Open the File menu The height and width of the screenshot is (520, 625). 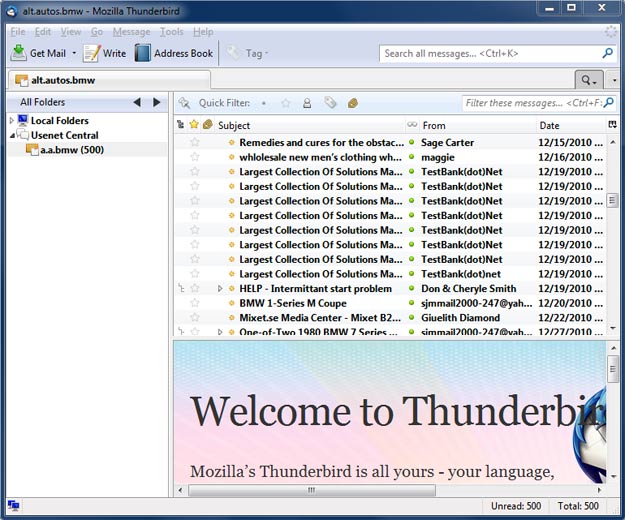pos(18,31)
